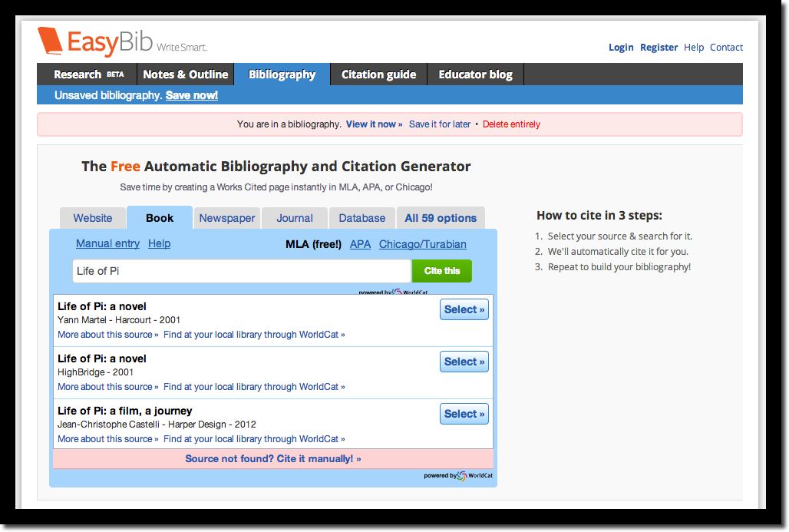Open More about this source for Yann Martel
The width and height of the screenshot is (789, 532).
(107, 335)
